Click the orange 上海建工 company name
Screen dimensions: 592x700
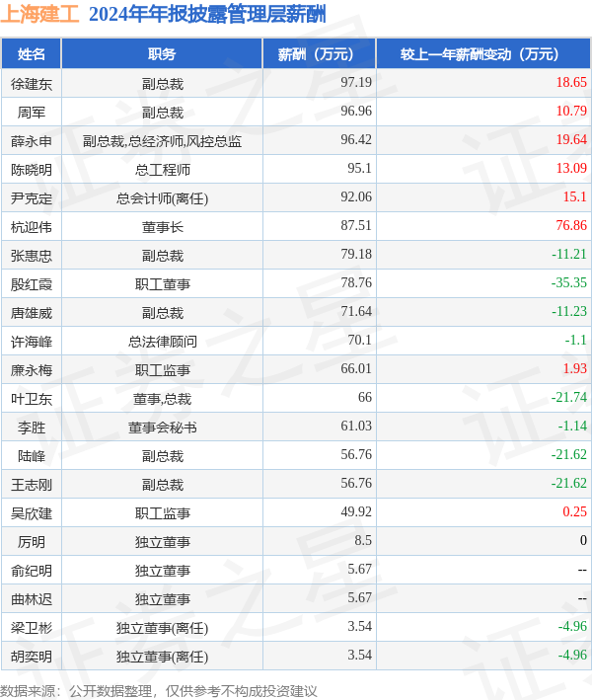pos(39,14)
